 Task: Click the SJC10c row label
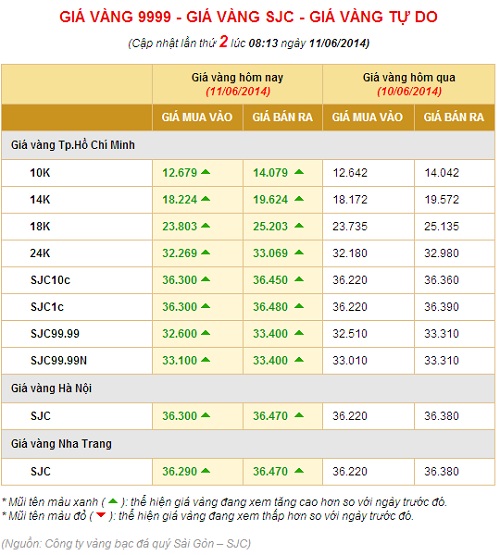pos(50,280)
